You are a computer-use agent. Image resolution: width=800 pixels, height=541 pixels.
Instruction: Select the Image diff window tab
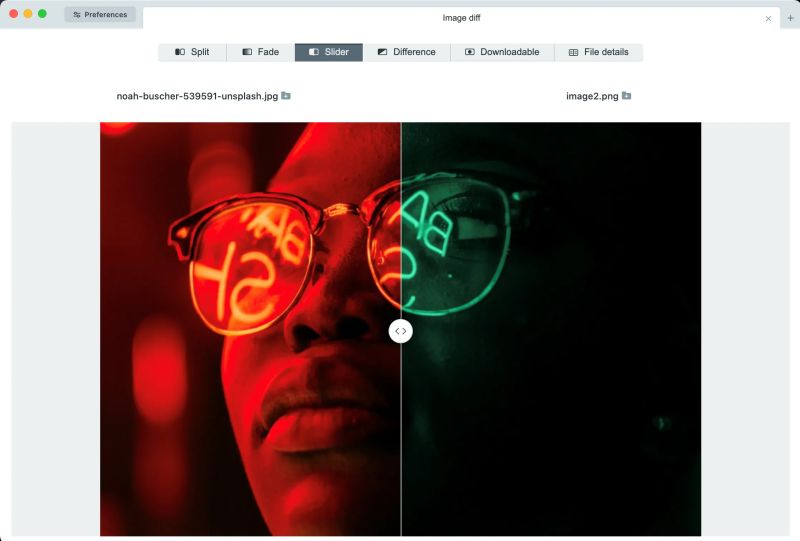click(461, 18)
